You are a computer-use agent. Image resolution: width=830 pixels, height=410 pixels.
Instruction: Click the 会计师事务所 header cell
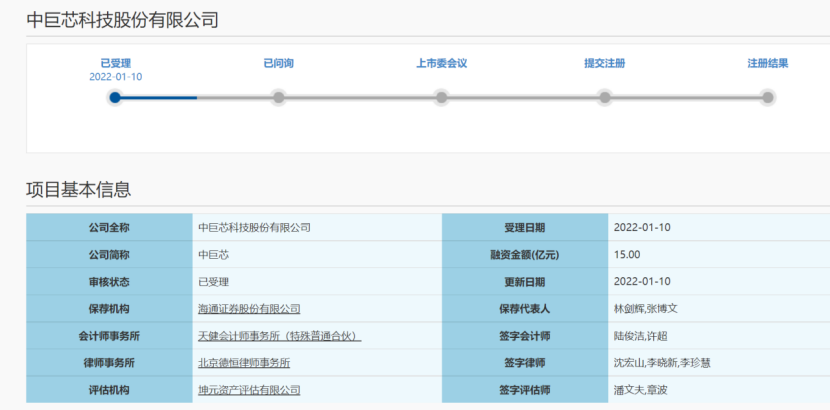(109, 336)
